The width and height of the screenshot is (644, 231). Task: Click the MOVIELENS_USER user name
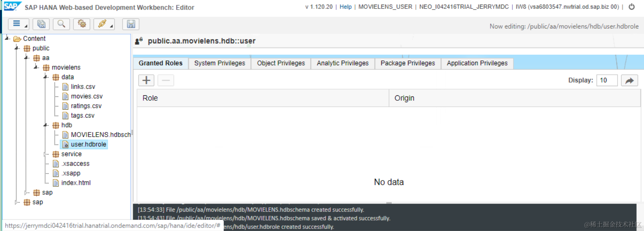(385, 7)
